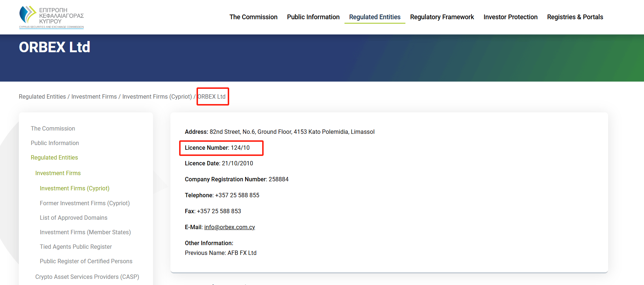Go to Regulated Entities breadcrumb link
Image resolution: width=644 pixels, height=285 pixels.
pos(42,96)
